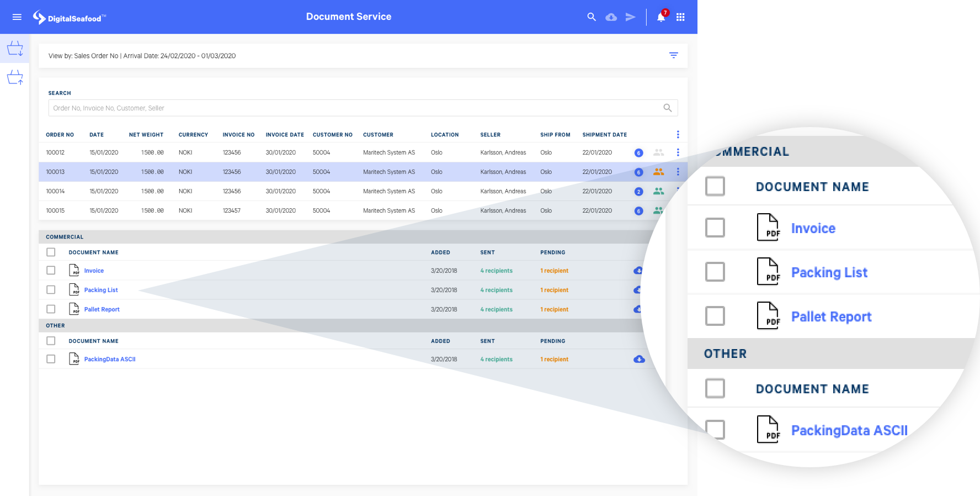Sort by the Invoice Date column header
The width and height of the screenshot is (980, 496).
point(285,135)
